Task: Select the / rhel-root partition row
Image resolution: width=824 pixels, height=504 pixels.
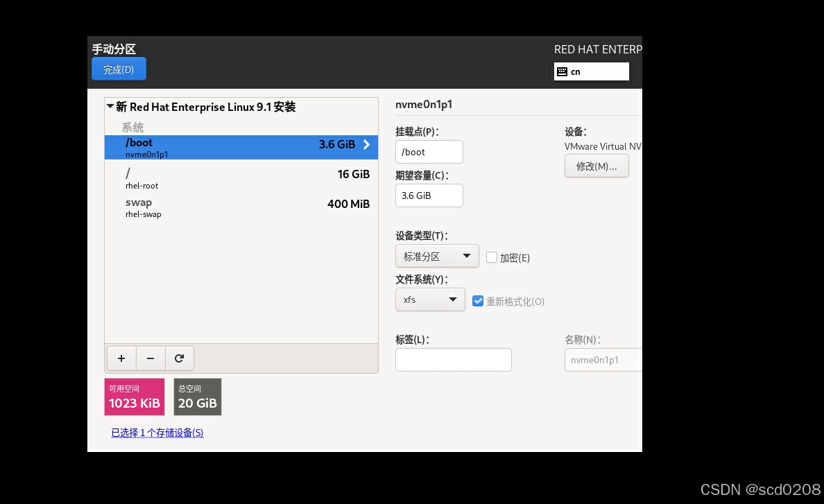Action: pyautogui.click(x=241, y=178)
